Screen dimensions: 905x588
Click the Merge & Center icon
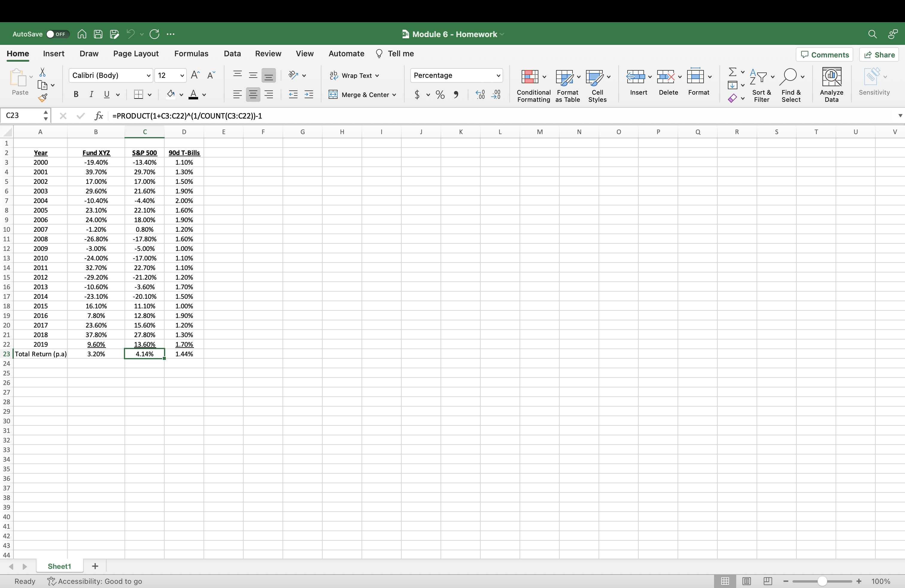click(333, 95)
